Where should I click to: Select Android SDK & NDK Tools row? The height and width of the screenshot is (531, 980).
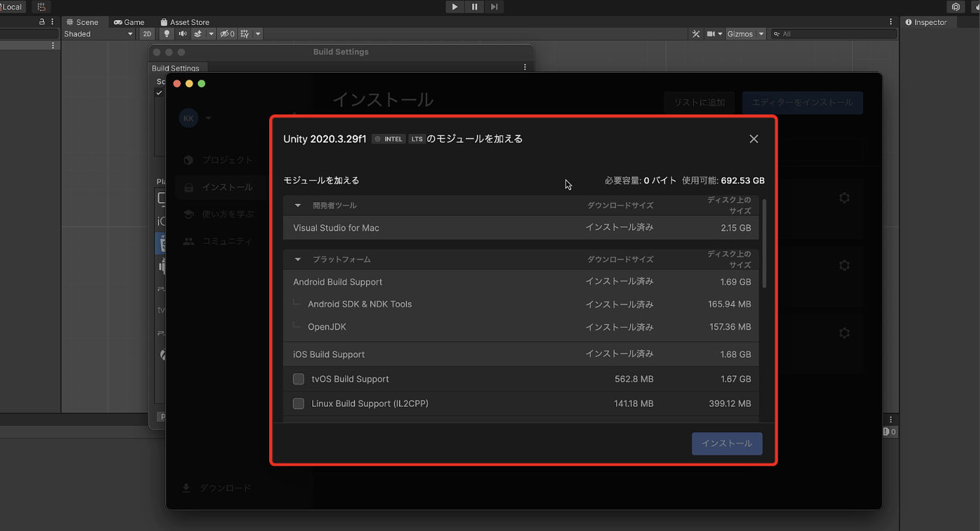pos(521,304)
